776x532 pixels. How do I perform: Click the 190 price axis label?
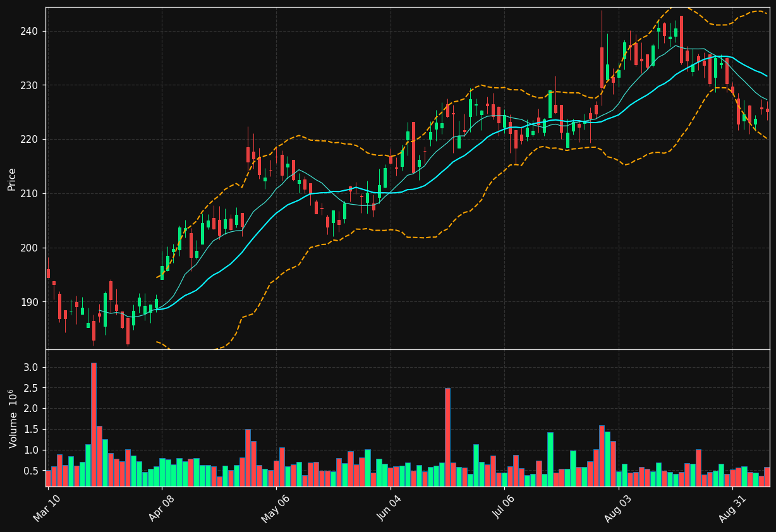[x=30, y=302]
